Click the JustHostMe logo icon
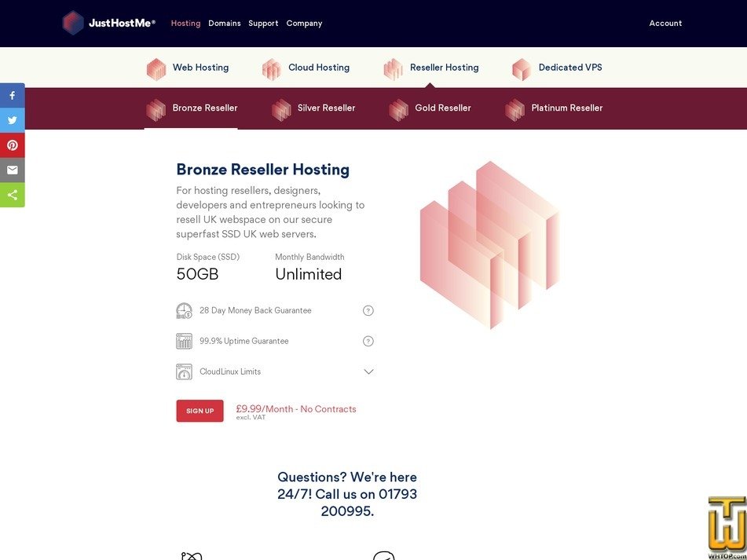This screenshot has height=560, width=747. pyautogui.click(x=73, y=23)
